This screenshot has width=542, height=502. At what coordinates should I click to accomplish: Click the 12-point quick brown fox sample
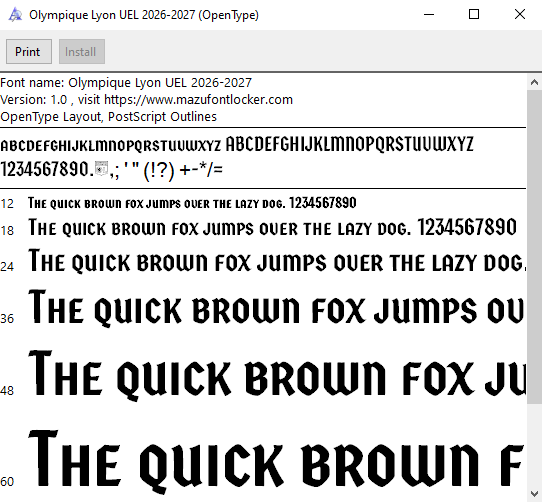[x=192, y=203]
